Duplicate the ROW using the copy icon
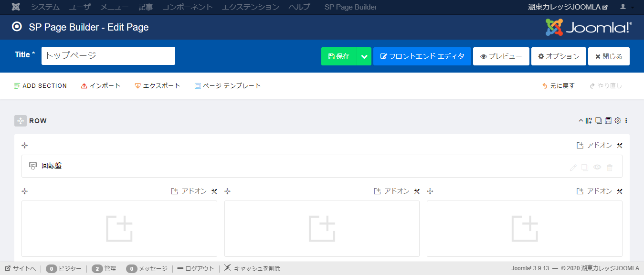Viewport: 644px width, 275px height. (599, 120)
